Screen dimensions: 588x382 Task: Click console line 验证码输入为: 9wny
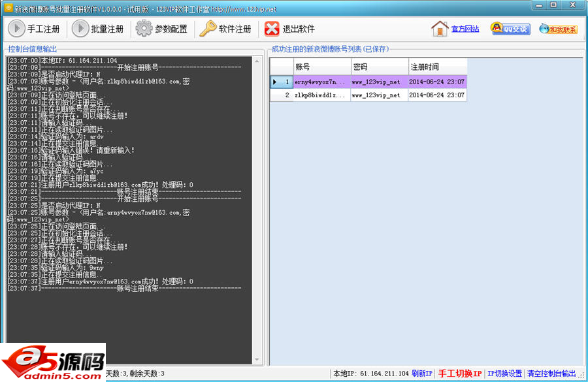56,268
